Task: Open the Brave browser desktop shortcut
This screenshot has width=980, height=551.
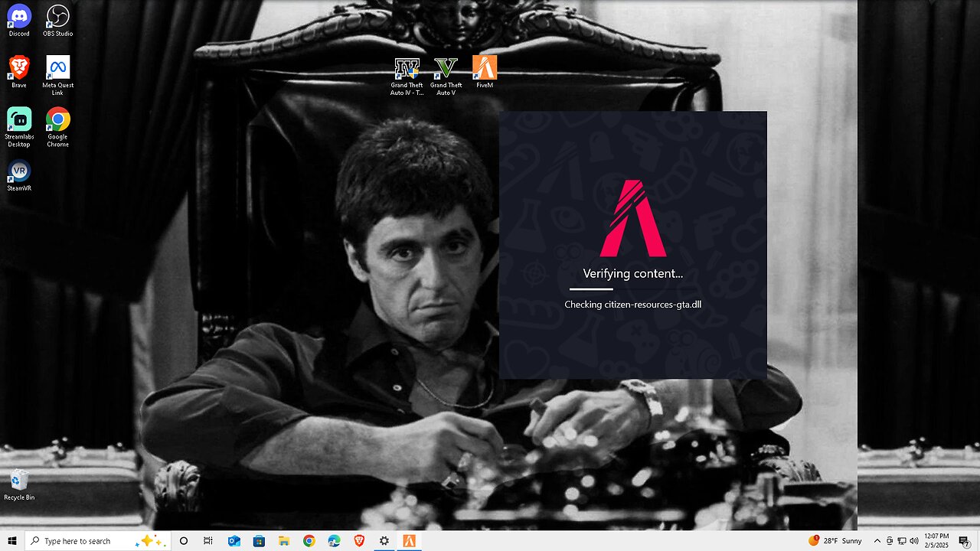Action: [x=19, y=72]
